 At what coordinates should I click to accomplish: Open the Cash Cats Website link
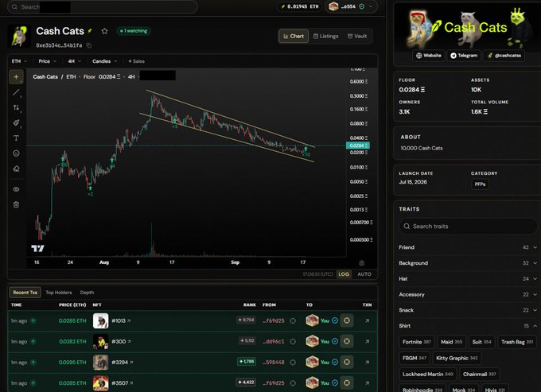click(429, 56)
